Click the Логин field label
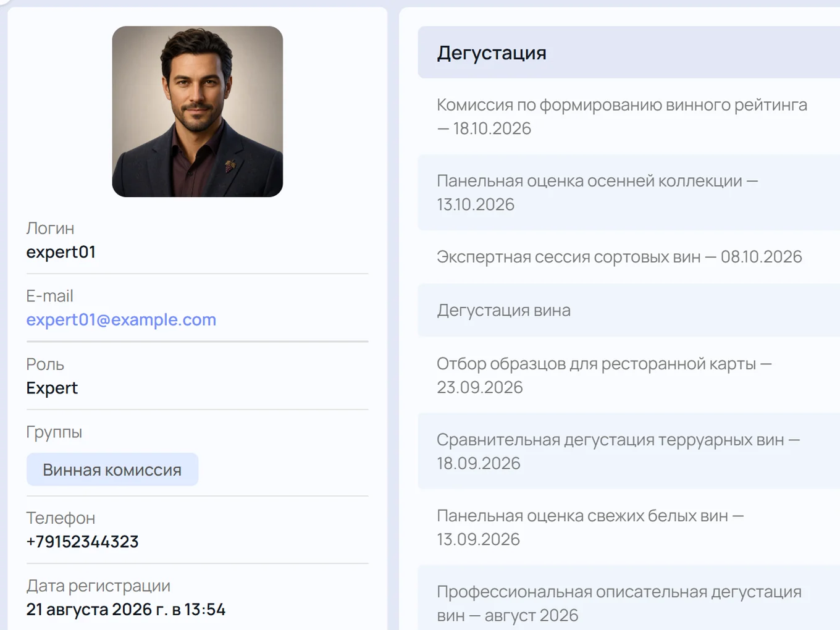 [x=50, y=229]
